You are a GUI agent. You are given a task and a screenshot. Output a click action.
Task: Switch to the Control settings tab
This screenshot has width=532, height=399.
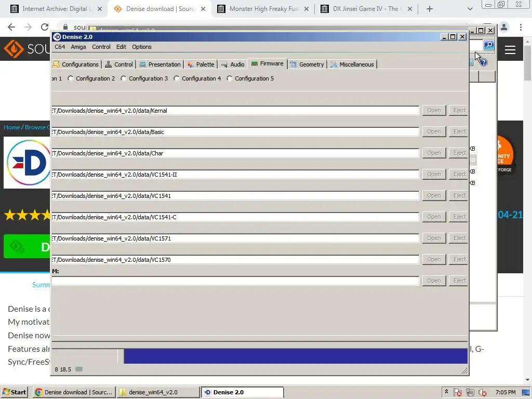pyautogui.click(x=119, y=64)
